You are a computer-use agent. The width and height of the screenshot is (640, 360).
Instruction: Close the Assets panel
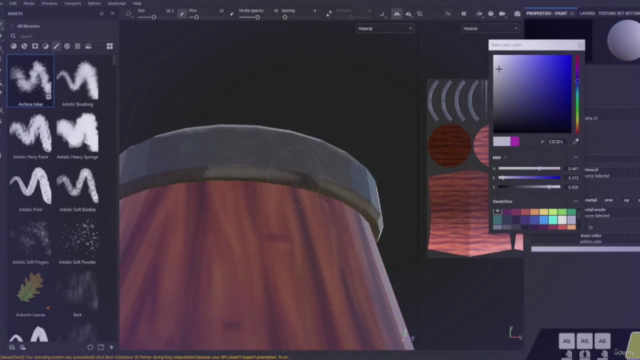[113, 13]
